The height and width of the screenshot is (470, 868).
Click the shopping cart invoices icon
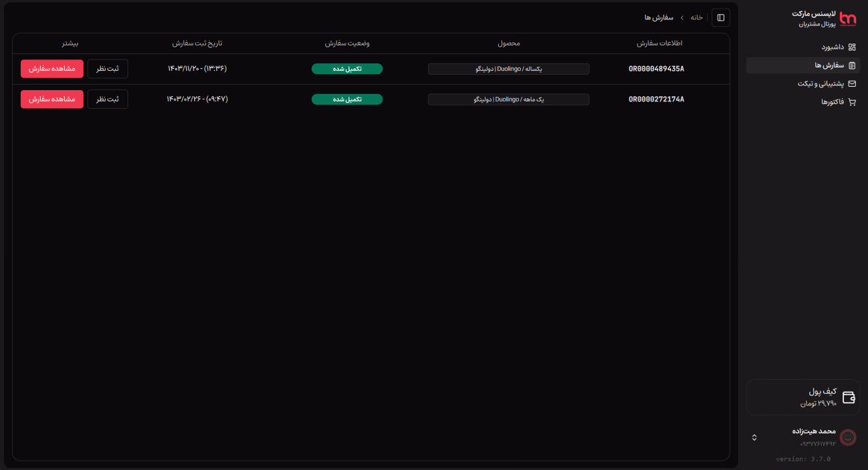(851, 102)
